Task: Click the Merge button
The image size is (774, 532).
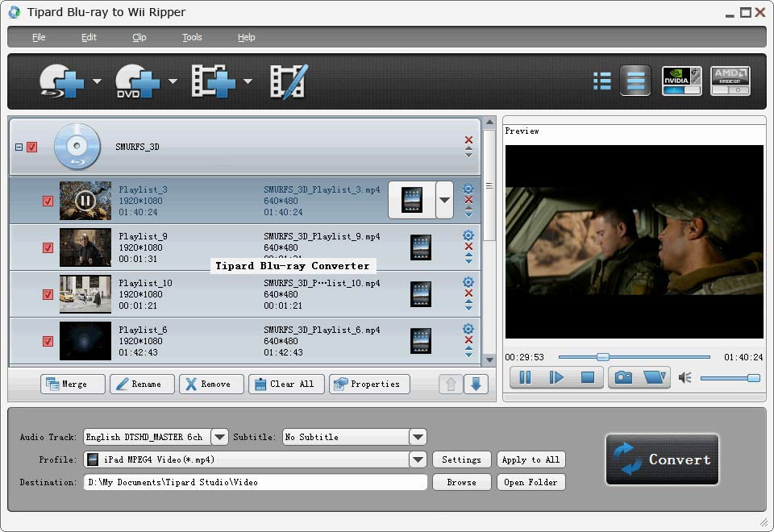Action: click(x=73, y=384)
